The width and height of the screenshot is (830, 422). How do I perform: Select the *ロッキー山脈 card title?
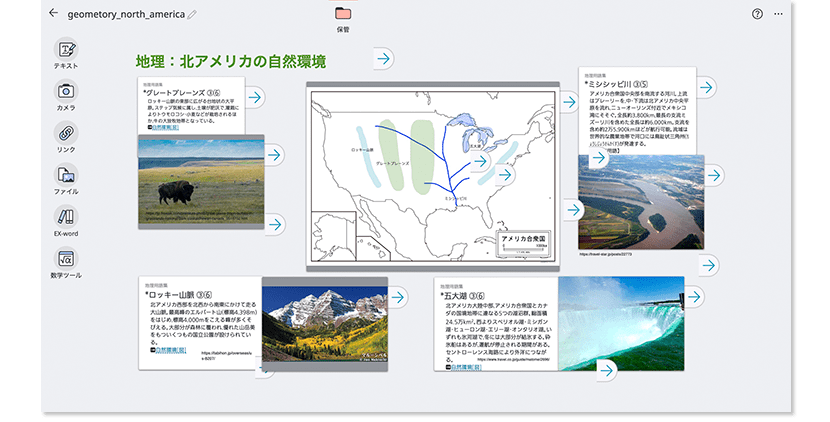[x=178, y=295]
